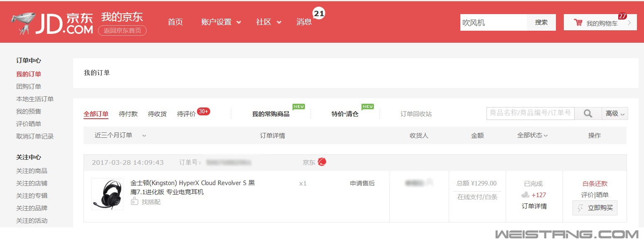Open the HyperX headset product thumbnail
The width and height of the screenshot is (644, 244).
click(107, 194)
